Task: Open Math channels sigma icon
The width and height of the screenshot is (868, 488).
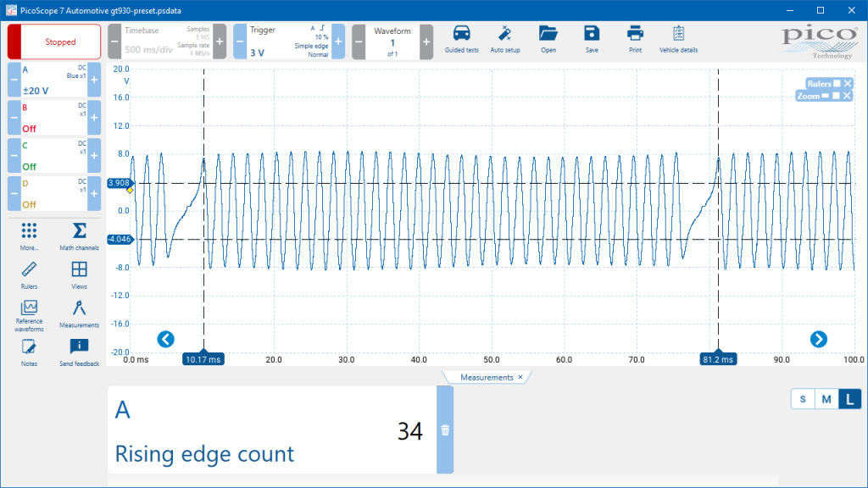Action: 79,233
